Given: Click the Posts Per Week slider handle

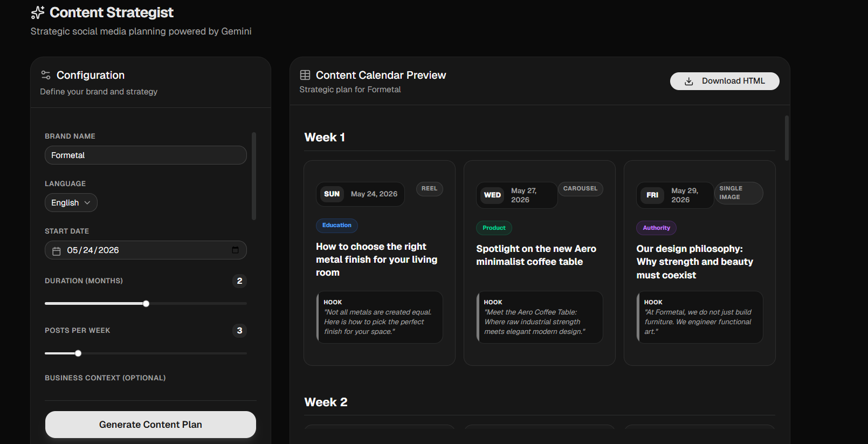Looking at the screenshot, I should tap(78, 353).
